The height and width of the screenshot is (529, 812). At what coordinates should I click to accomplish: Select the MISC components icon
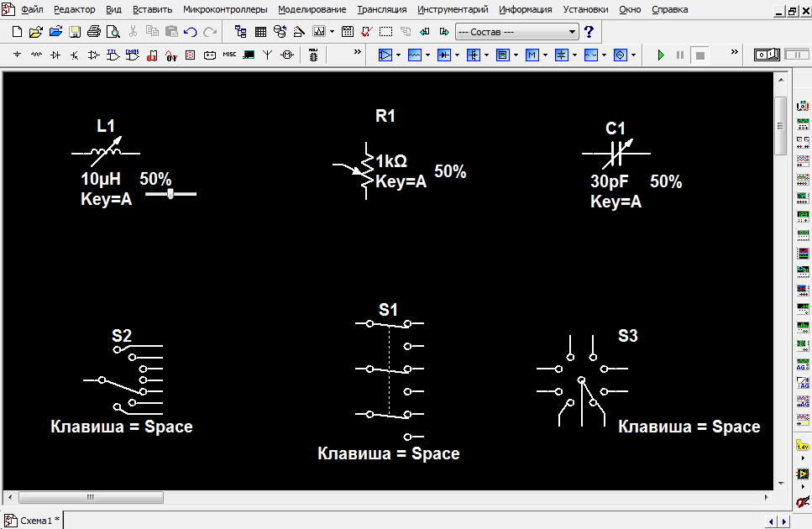click(x=228, y=55)
